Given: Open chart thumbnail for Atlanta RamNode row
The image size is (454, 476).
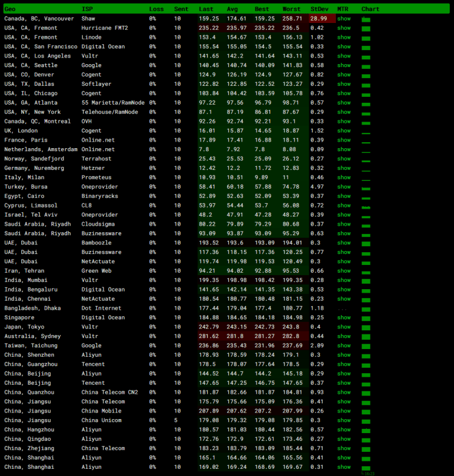Looking at the screenshot, I should point(366,104).
